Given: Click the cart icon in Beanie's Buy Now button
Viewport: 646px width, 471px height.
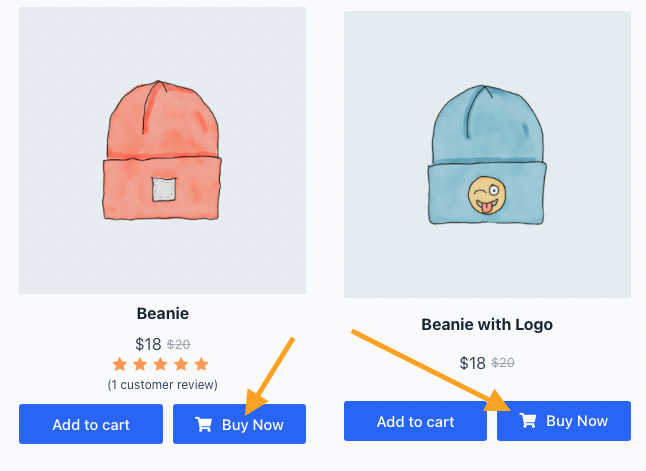Looking at the screenshot, I should click(204, 425).
